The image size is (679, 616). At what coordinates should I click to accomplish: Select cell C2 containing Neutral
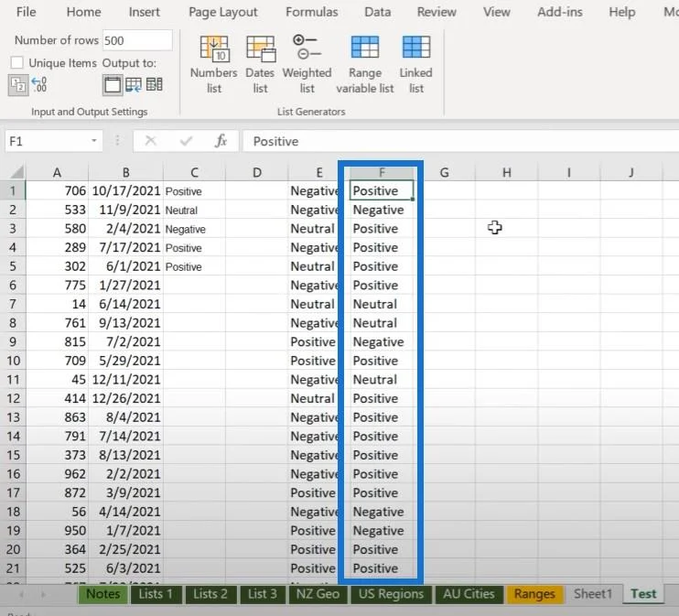click(194, 210)
